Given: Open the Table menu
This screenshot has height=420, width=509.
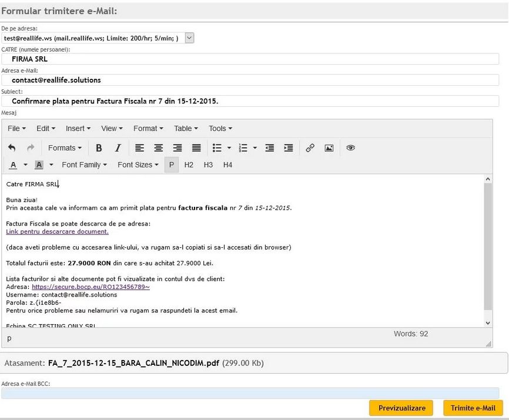Looking at the screenshot, I should click(186, 128).
